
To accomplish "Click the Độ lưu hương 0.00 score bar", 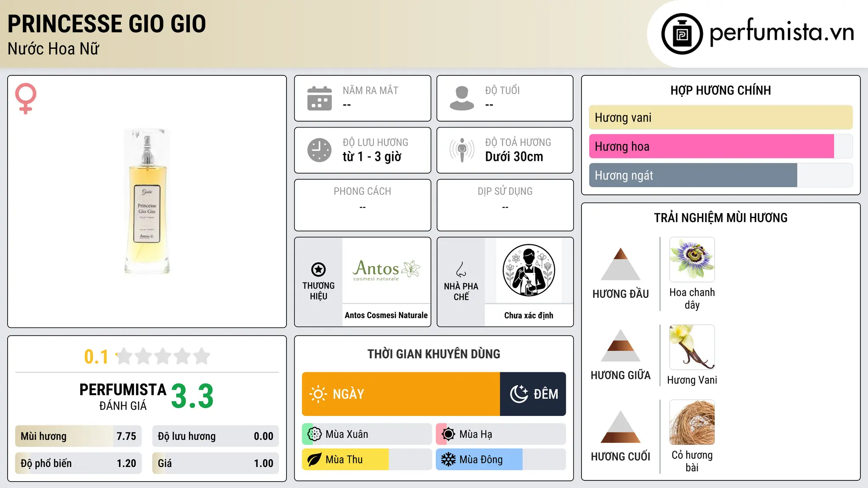I will pyautogui.click(x=216, y=436).
